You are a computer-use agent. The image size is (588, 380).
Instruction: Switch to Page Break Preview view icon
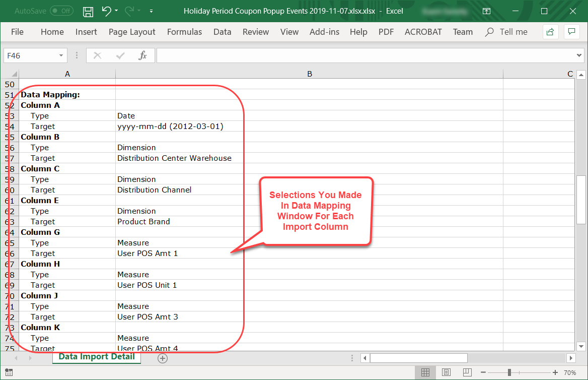click(x=467, y=372)
